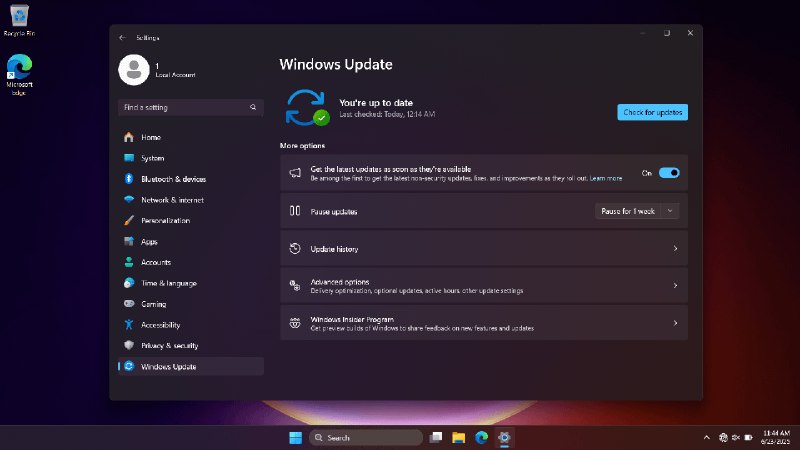Click the network tray icon
Viewport: 800px width, 450px height.
click(723, 437)
